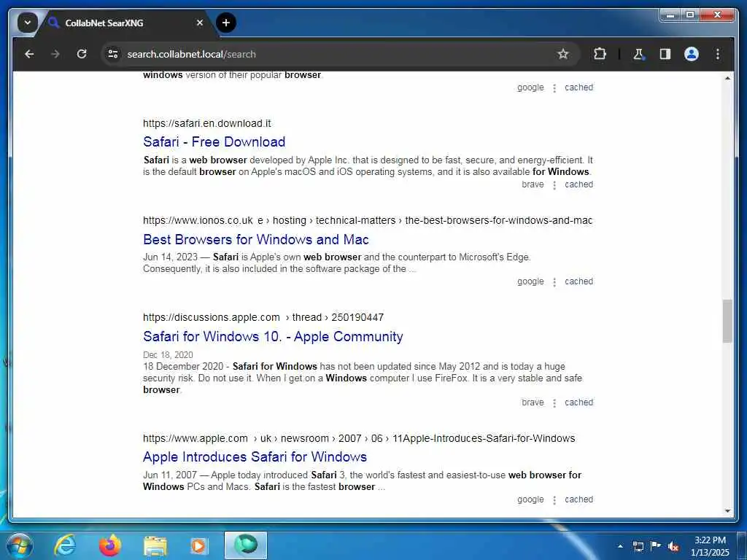Click the browser back arrow
The height and width of the screenshot is (560, 747).
29,54
